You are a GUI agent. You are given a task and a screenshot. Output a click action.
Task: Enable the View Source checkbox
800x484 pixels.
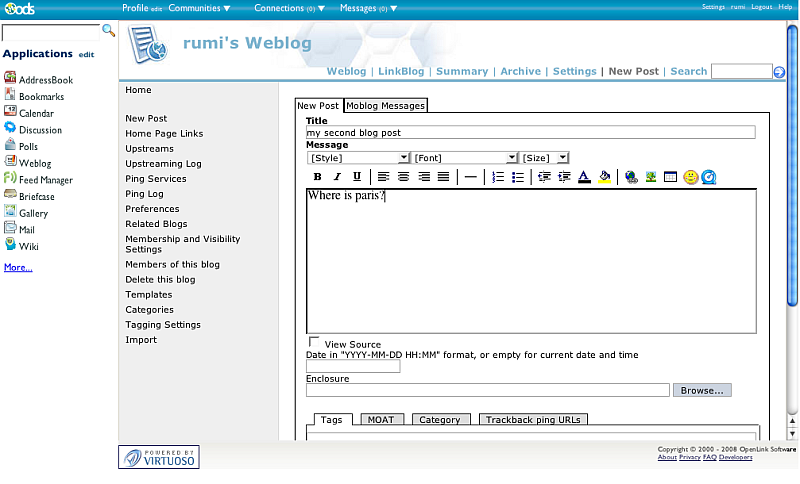[x=315, y=342]
